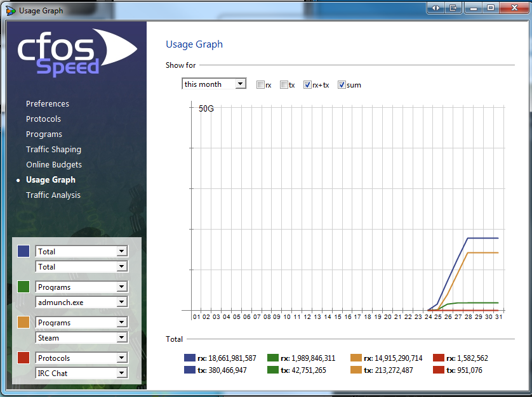Click the window-with-arrow title bar button
Screen dimensions: 532x397
click(453, 8)
